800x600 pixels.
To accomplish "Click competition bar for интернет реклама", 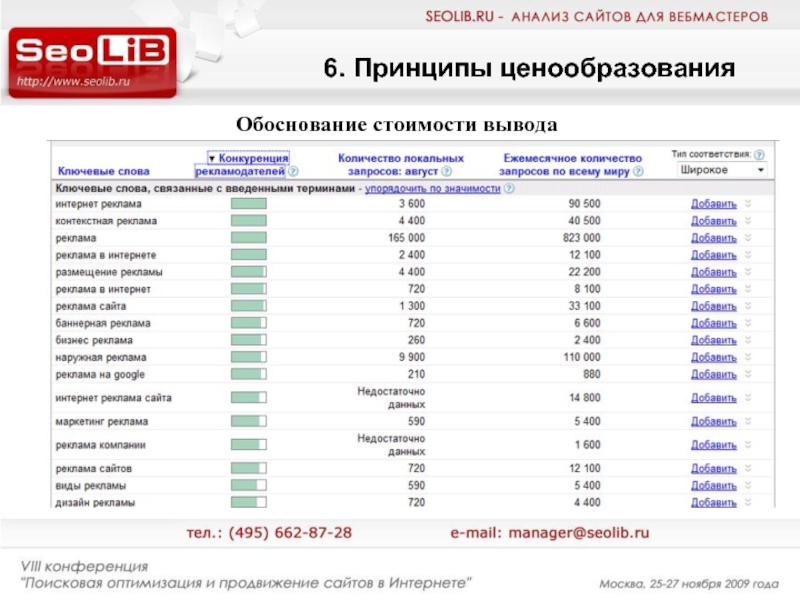I will point(248,204).
